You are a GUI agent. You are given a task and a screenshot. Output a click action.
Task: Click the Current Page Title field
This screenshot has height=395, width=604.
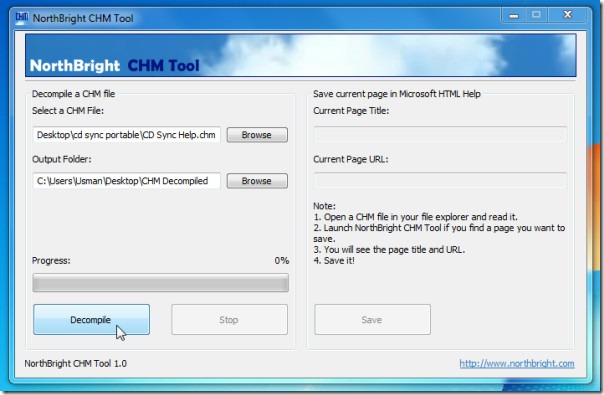pos(440,134)
